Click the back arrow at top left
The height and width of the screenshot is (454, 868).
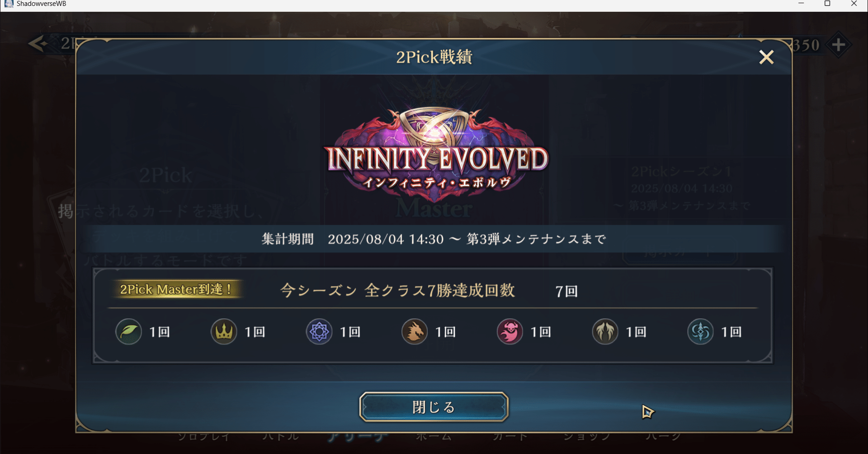38,44
